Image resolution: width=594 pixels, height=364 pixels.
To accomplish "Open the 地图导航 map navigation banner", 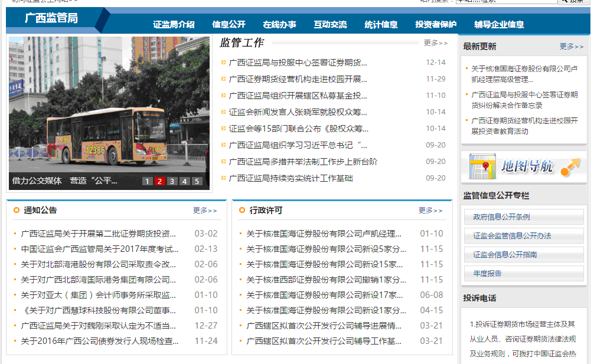I will pyautogui.click(x=524, y=166).
